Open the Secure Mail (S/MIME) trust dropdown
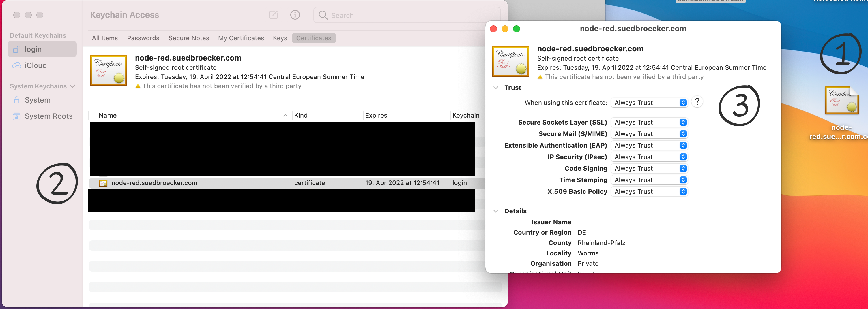868x309 pixels. click(x=649, y=134)
